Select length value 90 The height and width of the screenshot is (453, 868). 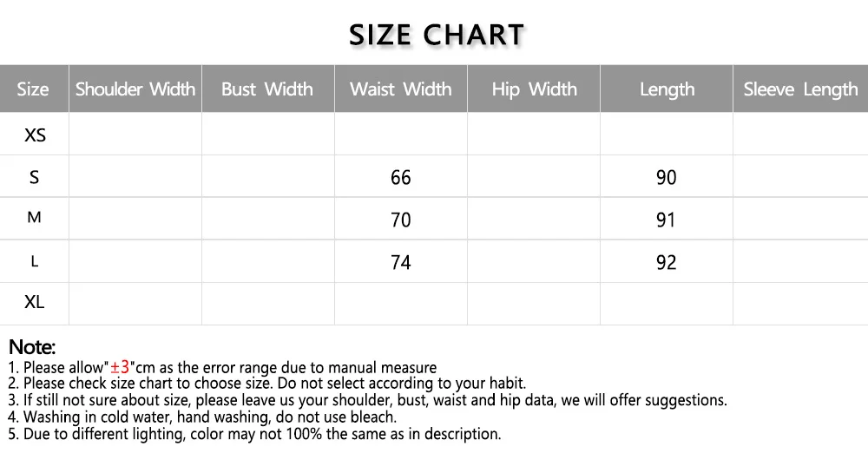coord(666,178)
